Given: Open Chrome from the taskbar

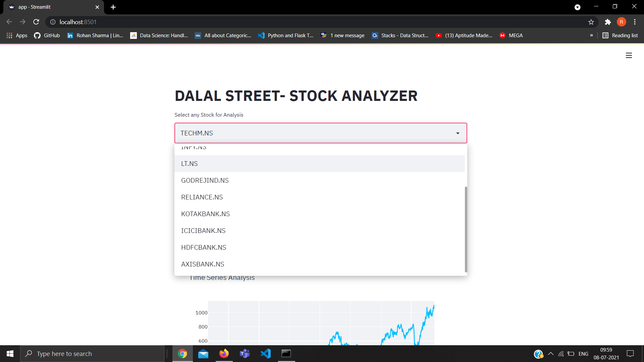Looking at the screenshot, I should pos(182,354).
